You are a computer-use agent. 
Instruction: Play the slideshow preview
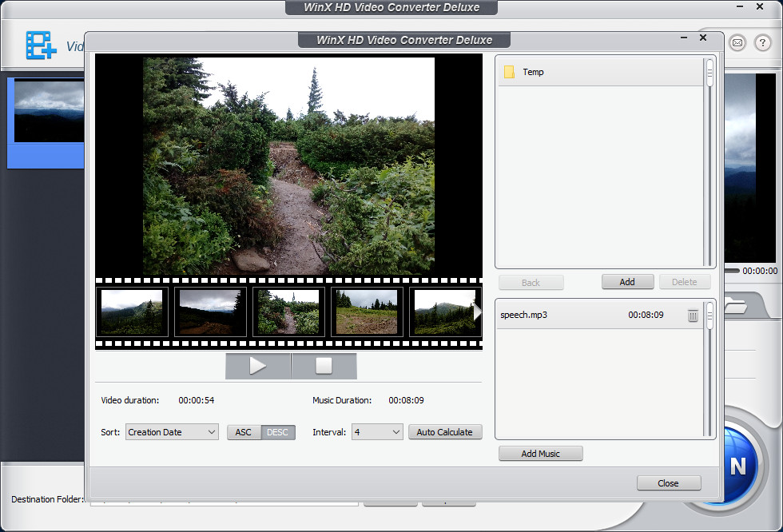257,366
